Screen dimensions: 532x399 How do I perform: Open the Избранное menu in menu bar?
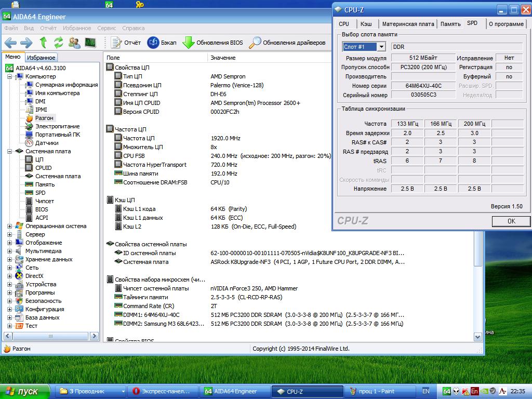point(77,28)
